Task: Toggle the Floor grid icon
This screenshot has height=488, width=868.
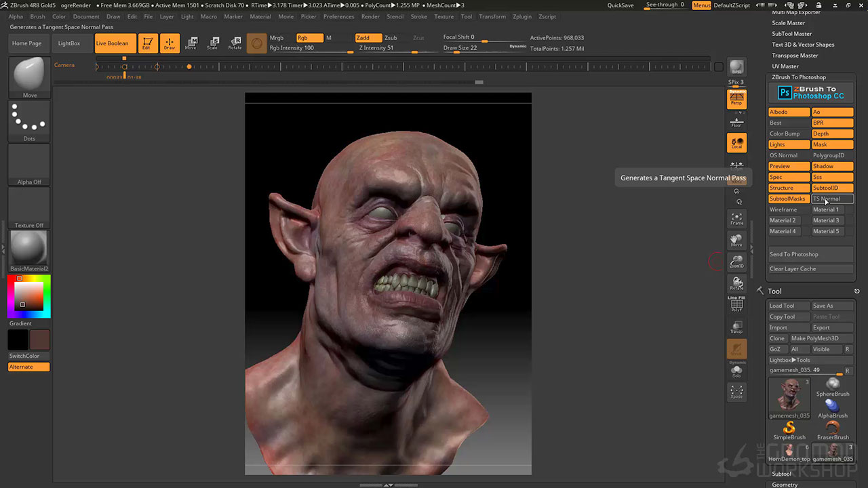Action: 736,122
